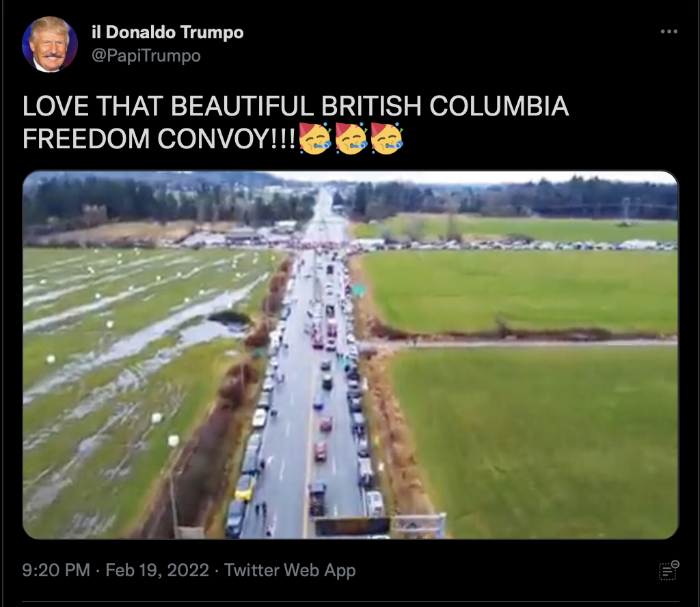Click the Feb 19, 2022 date
700x607 pixels.
click(157, 570)
